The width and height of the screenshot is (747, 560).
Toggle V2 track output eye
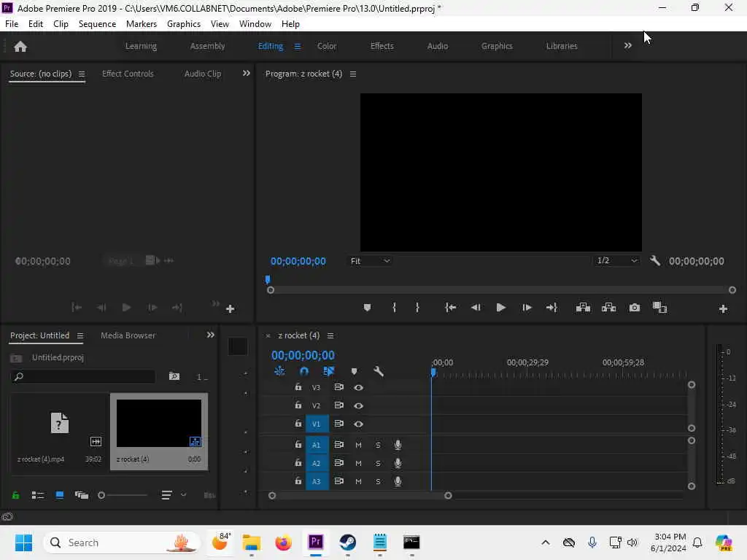pyautogui.click(x=358, y=405)
